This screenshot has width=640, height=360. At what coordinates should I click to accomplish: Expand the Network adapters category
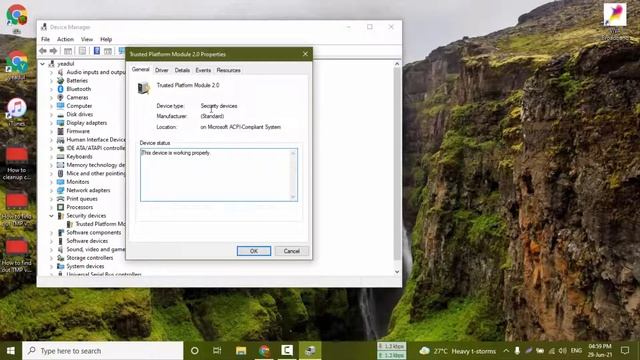(51, 190)
